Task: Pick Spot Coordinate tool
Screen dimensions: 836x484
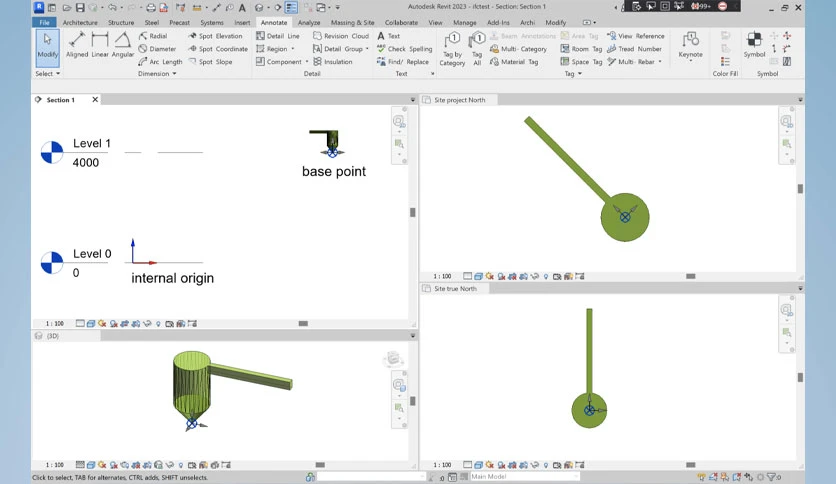Action: point(218,49)
